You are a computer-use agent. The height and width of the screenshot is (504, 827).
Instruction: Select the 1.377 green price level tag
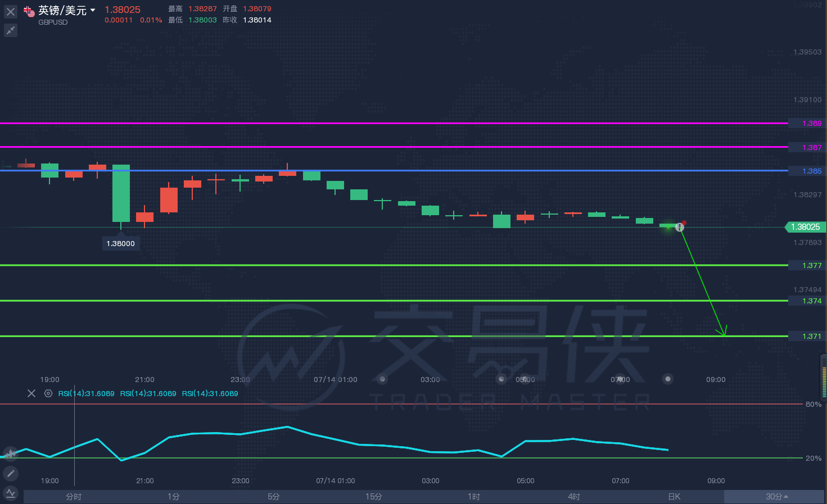click(807, 265)
